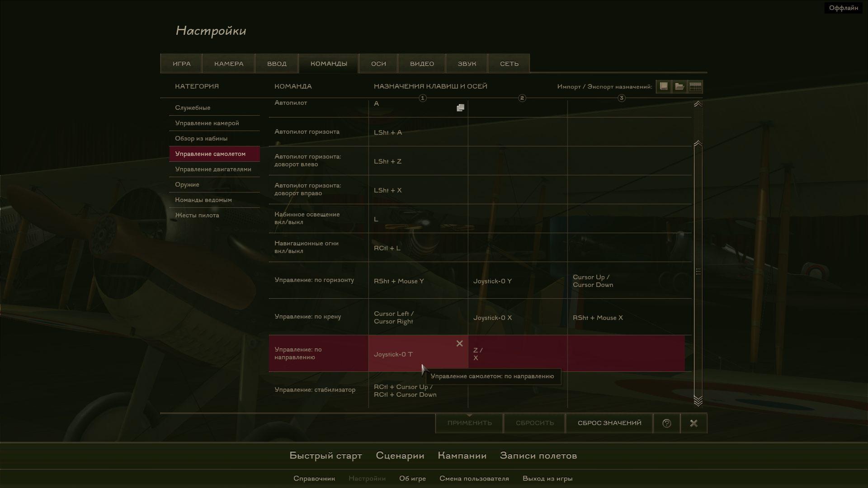Open the Справочник link

[314, 479]
